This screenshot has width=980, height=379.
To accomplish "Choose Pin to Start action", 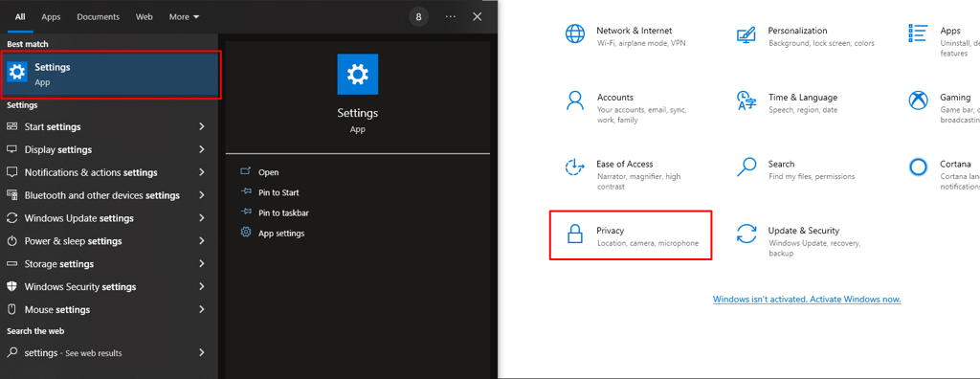I will pyautogui.click(x=278, y=192).
